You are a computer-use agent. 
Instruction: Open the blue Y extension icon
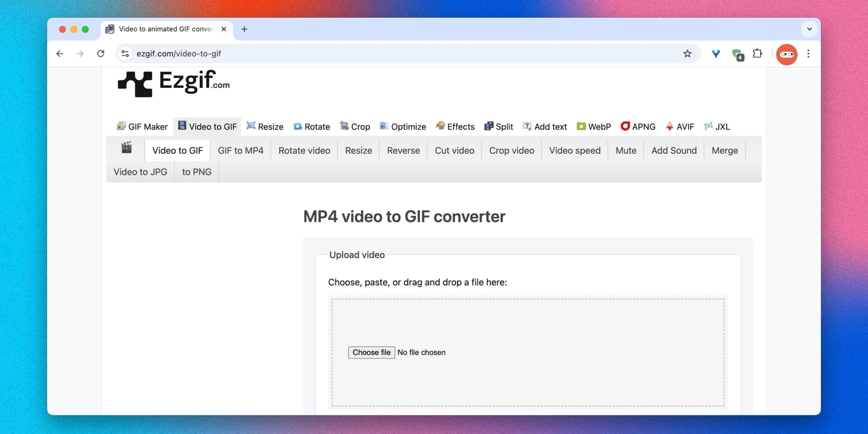click(x=716, y=54)
